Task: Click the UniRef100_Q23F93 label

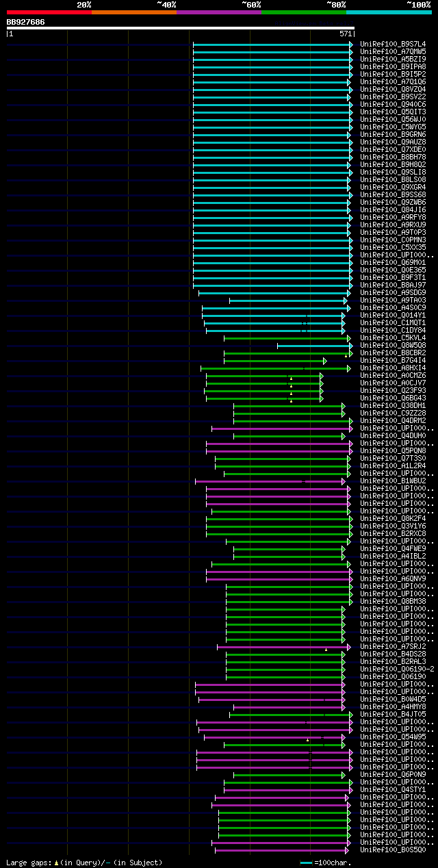Action: point(393,390)
